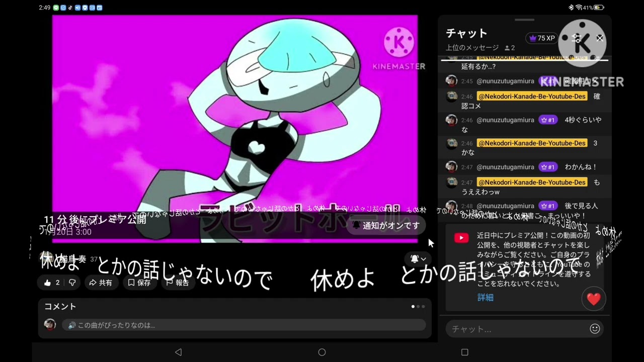644x362 pixels.
Task: Open the 詳細 details link
Action: pyautogui.click(x=486, y=297)
